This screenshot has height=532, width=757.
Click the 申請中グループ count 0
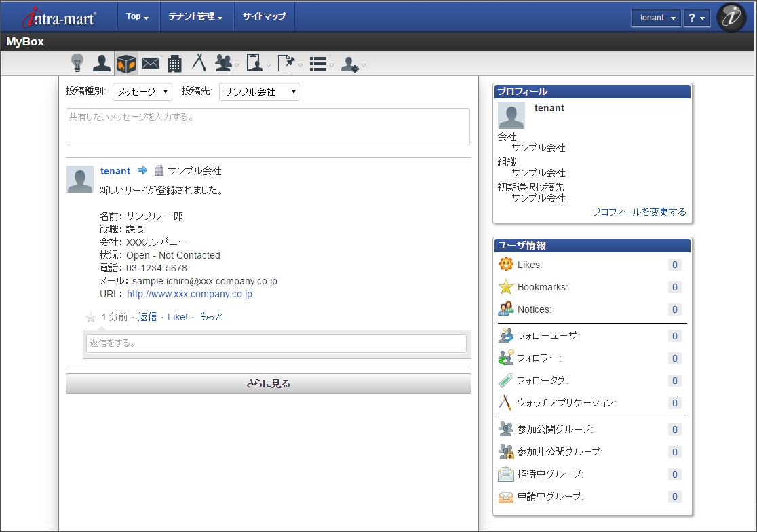point(675,497)
